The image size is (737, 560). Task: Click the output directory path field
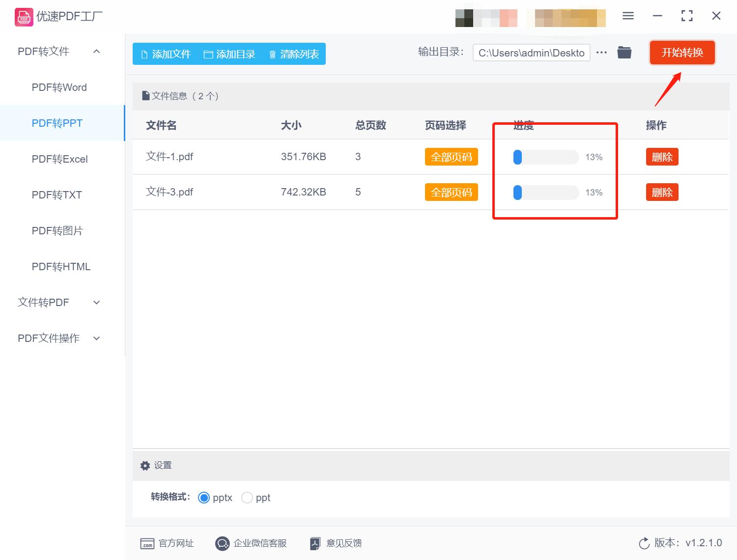[x=531, y=53]
